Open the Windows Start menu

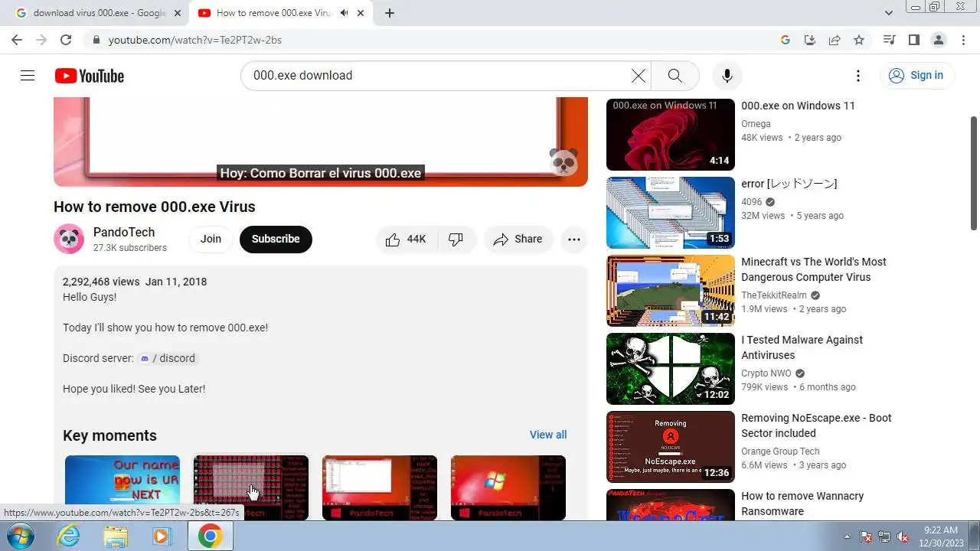pos(20,536)
